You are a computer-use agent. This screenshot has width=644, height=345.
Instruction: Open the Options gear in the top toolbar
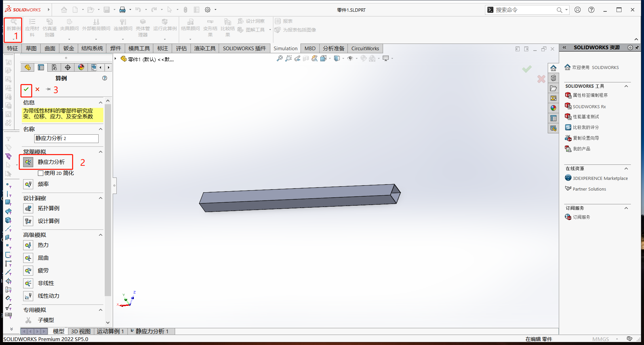208,10
